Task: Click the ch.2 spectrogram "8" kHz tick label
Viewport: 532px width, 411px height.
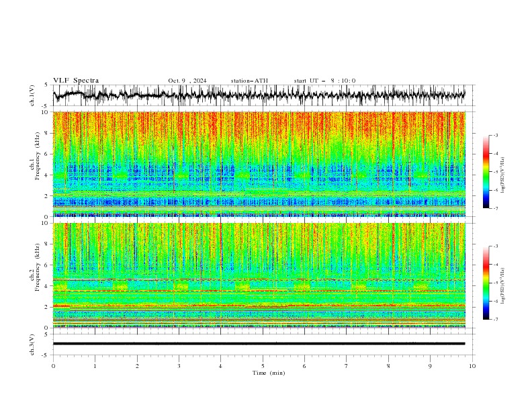Action: click(x=48, y=244)
